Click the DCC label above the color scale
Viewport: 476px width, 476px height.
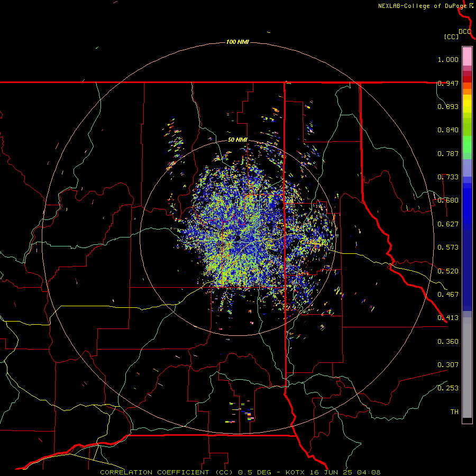(465, 32)
